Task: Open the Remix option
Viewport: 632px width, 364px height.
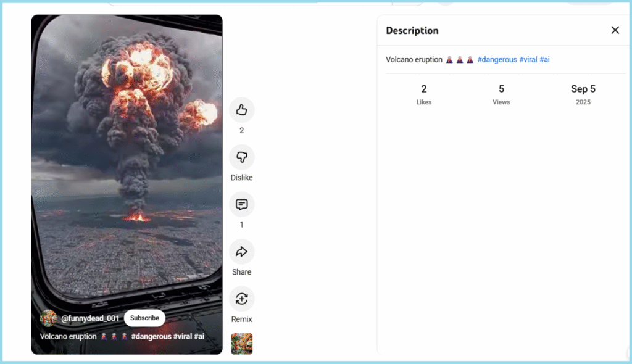Action: click(x=241, y=299)
